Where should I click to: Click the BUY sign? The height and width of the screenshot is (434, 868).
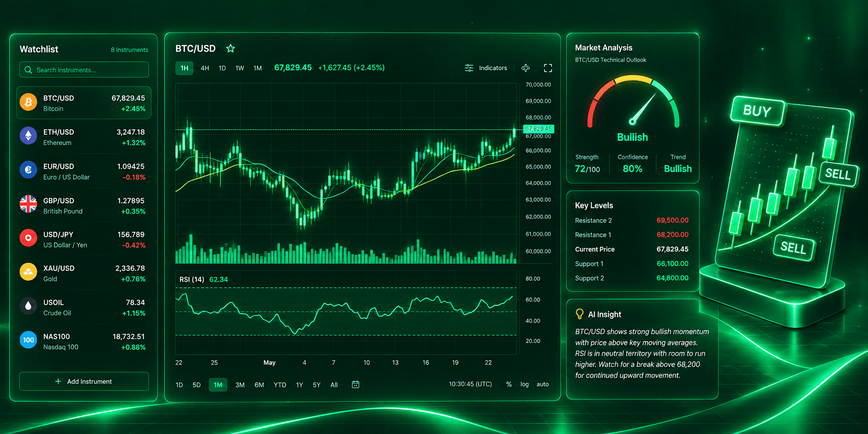pos(757,111)
